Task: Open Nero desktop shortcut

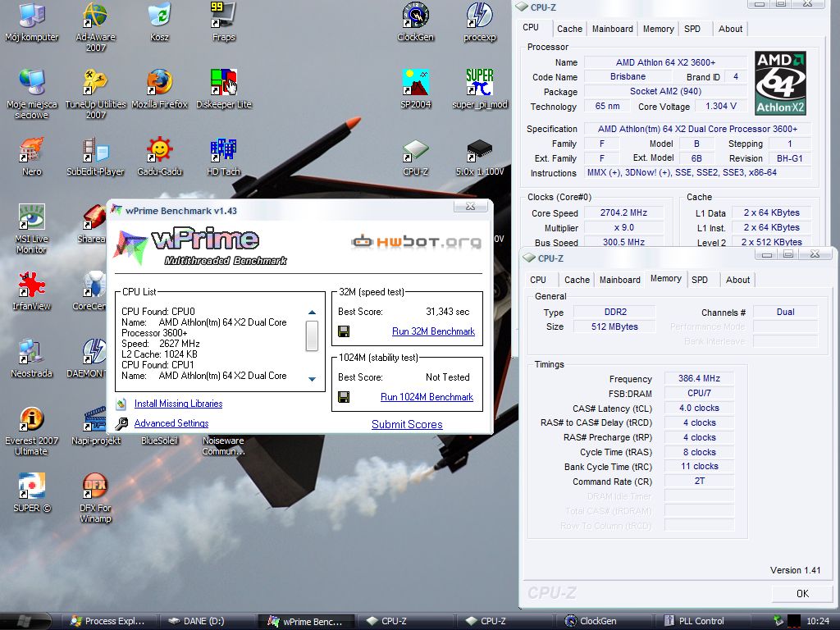Action: pyautogui.click(x=32, y=157)
